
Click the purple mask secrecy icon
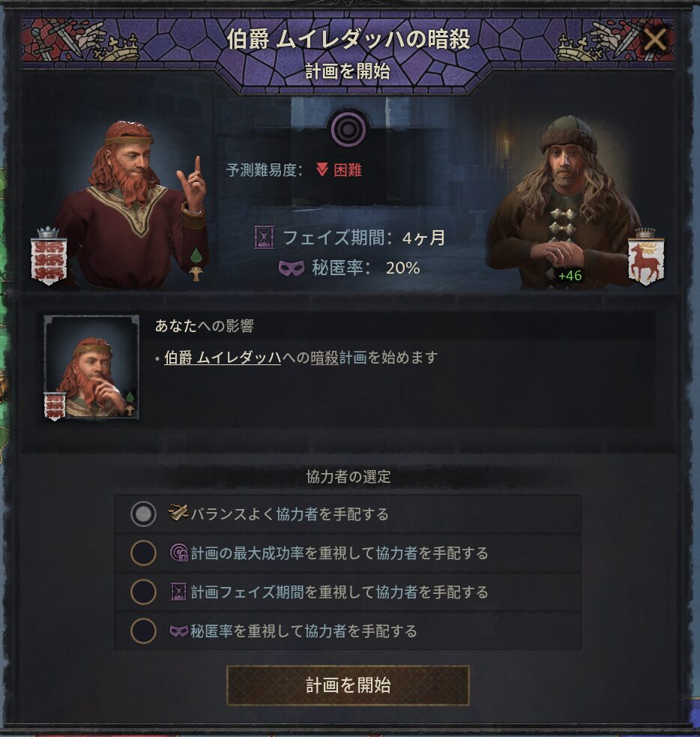coord(292,268)
